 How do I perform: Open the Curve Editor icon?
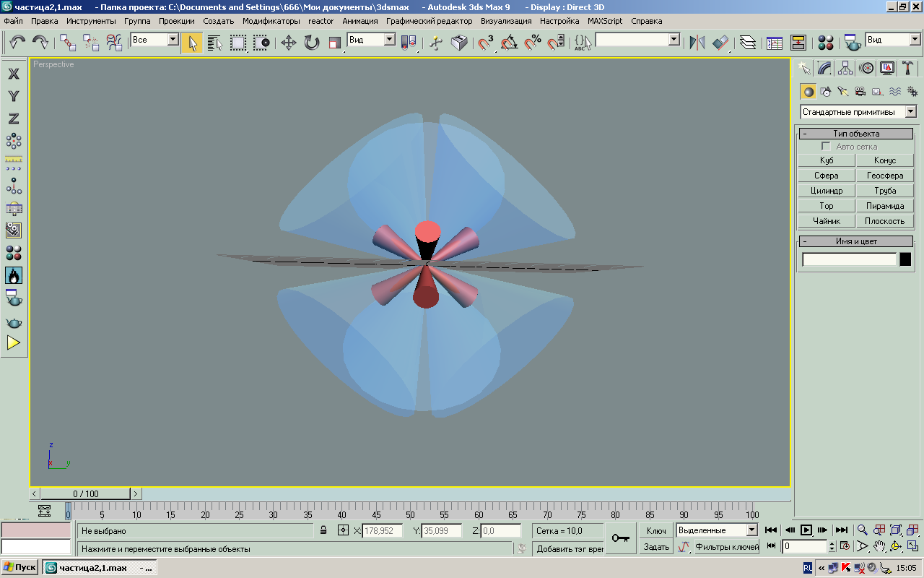coord(775,43)
